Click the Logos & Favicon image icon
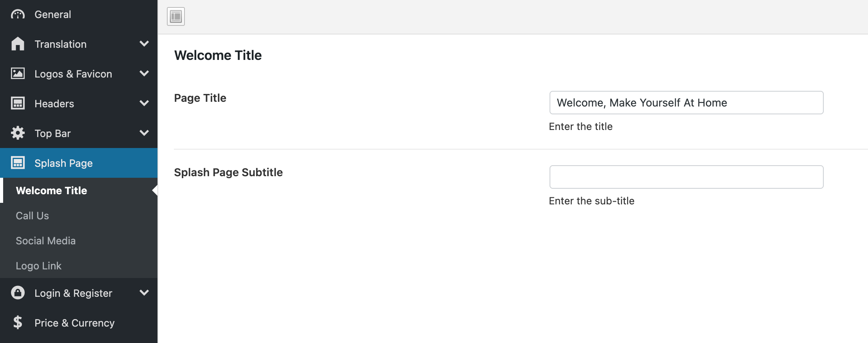The image size is (868, 343). 18,74
